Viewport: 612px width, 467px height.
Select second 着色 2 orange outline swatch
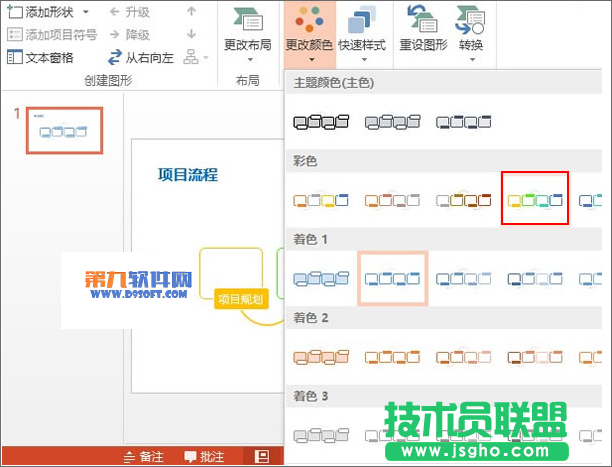392,357
